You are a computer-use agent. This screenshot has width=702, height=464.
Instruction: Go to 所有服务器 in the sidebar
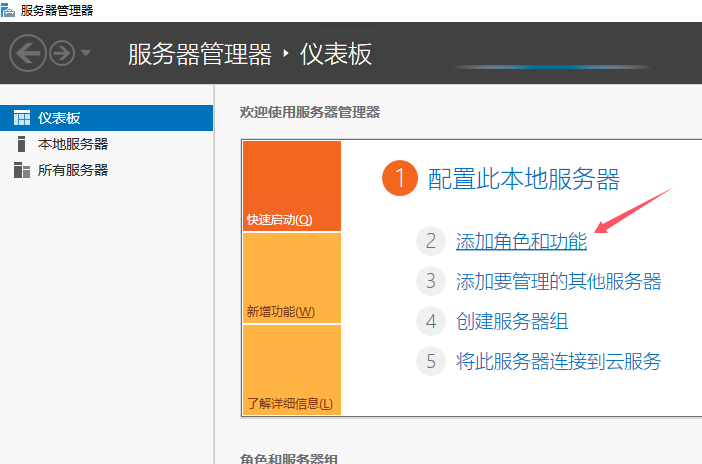click(72, 170)
